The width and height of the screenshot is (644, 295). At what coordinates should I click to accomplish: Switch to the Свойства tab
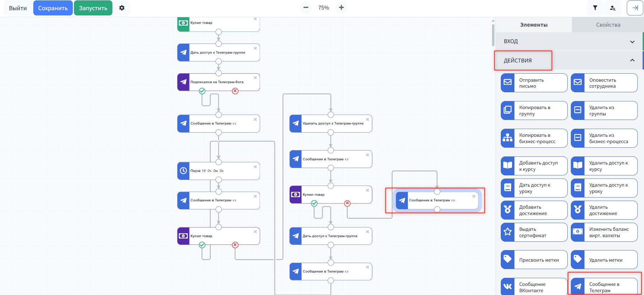click(608, 25)
